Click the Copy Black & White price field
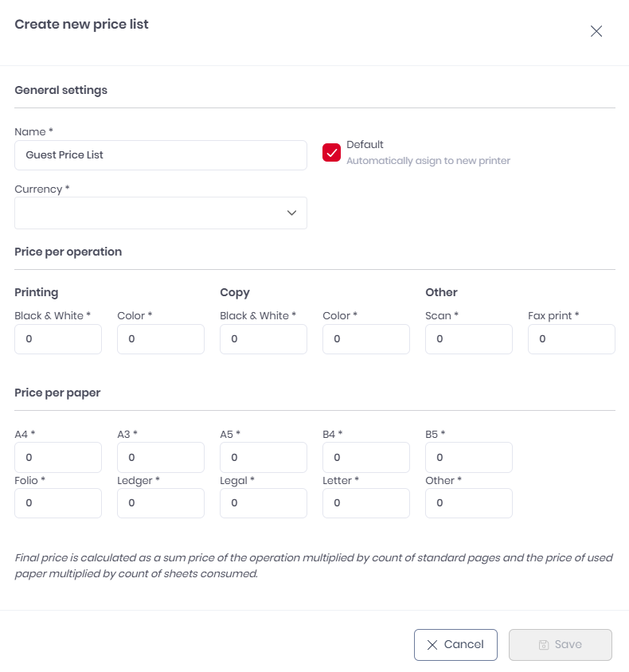 pyautogui.click(x=264, y=339)
